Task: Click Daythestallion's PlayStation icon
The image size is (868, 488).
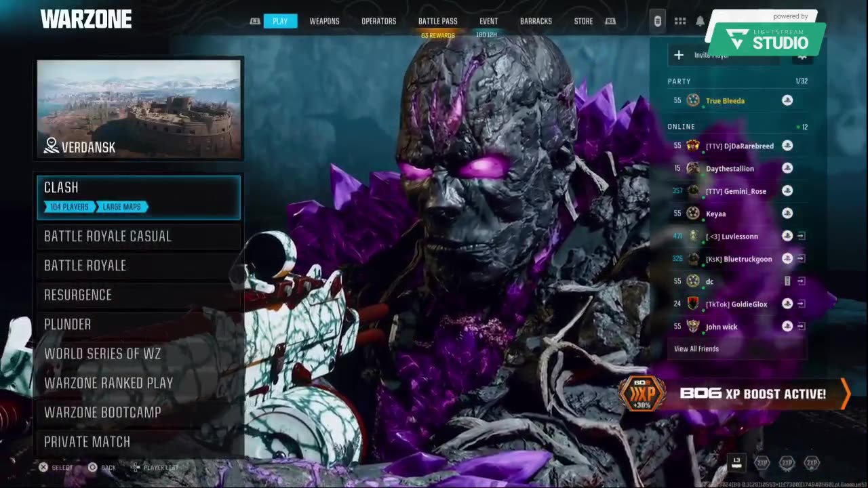Action: coord(787,168)
